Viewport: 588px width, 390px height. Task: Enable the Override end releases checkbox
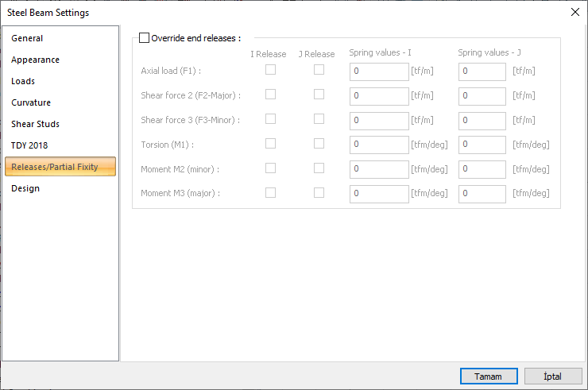tap(144, 37)
